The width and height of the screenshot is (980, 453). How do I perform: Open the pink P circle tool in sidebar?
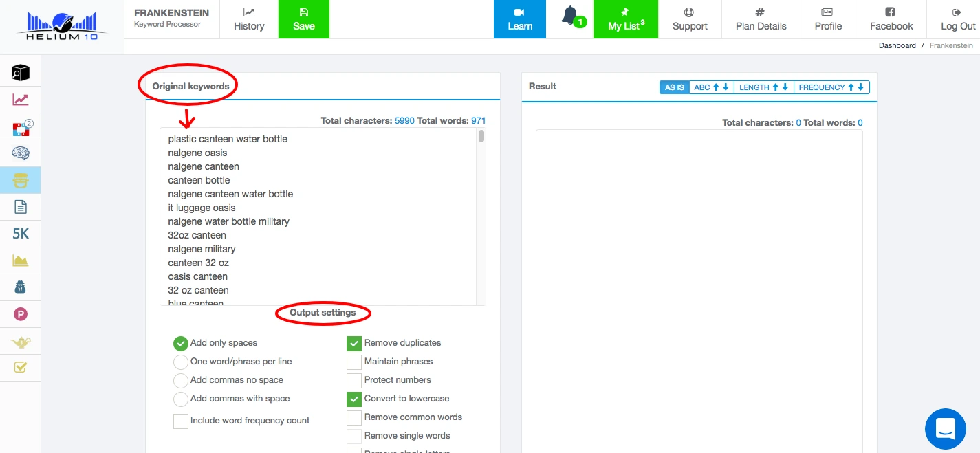pos(21,314)
